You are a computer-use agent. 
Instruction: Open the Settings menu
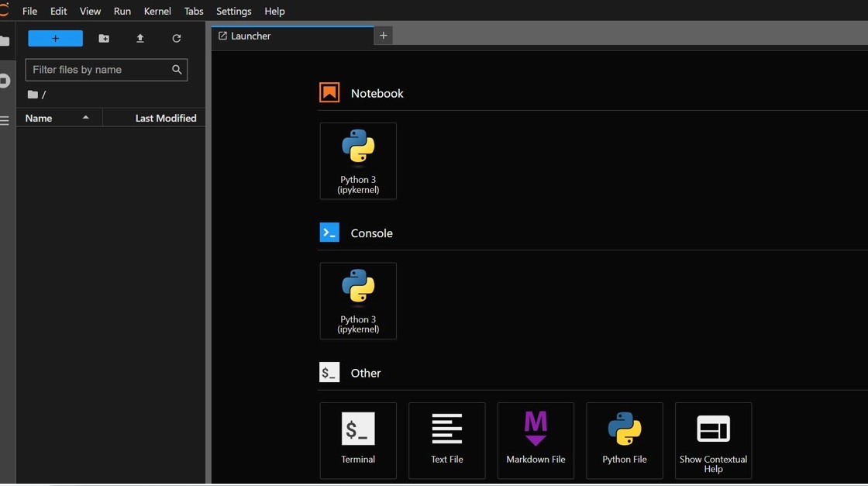point(233,11)
